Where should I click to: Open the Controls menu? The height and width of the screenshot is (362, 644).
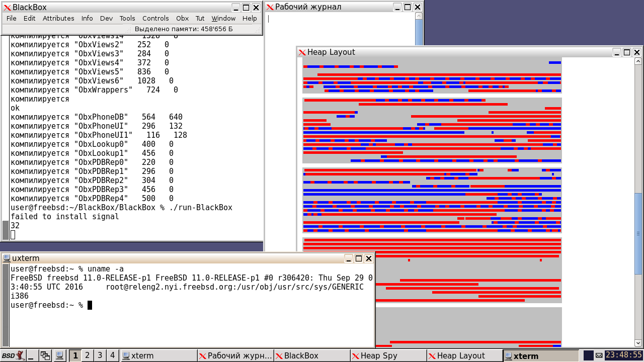pos(155,19)
